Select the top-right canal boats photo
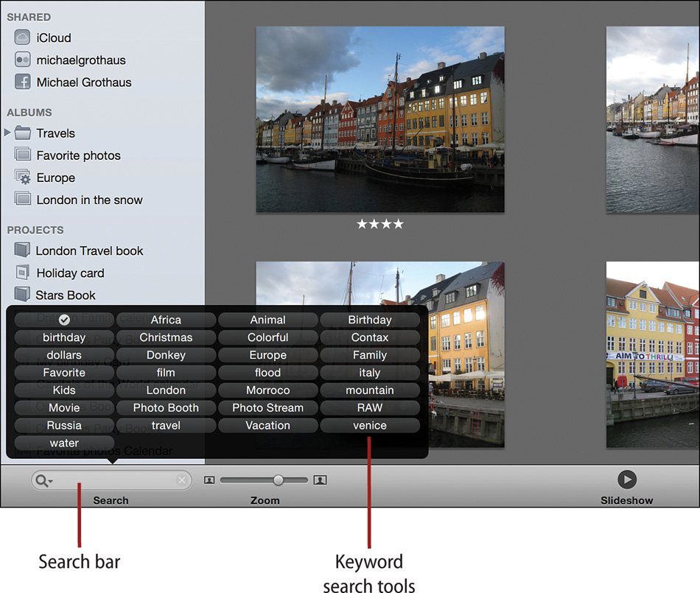Image resolution: width=700 pixels, height=593 pixels. [x=653, y=119]
